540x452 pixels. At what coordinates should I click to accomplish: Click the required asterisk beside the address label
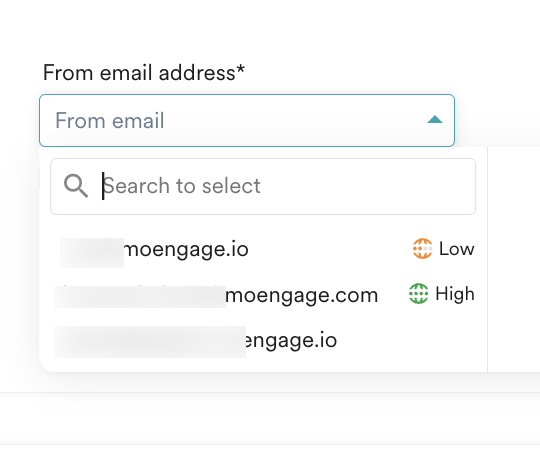coord(240,69)
